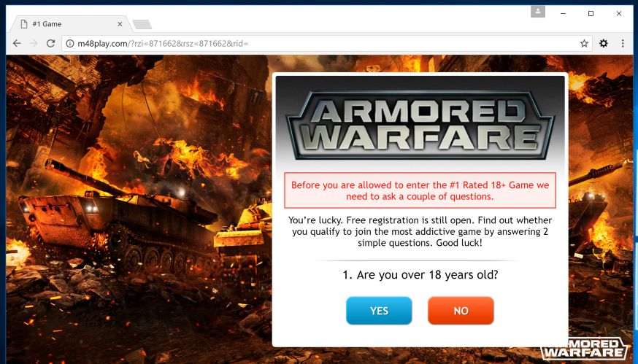
Task: Open the Chrome three-dot menu
Action: point(623,43)
